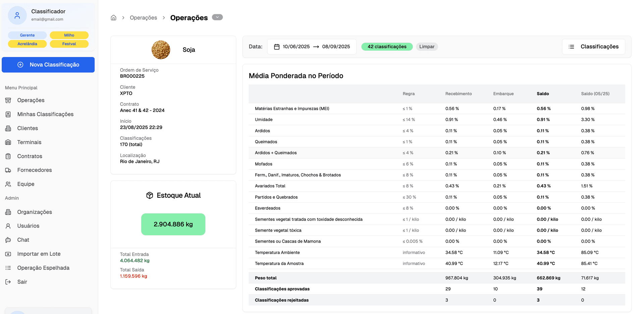Click the Chat icon in Admin
The image size is (644, 314).
(8, 240)
